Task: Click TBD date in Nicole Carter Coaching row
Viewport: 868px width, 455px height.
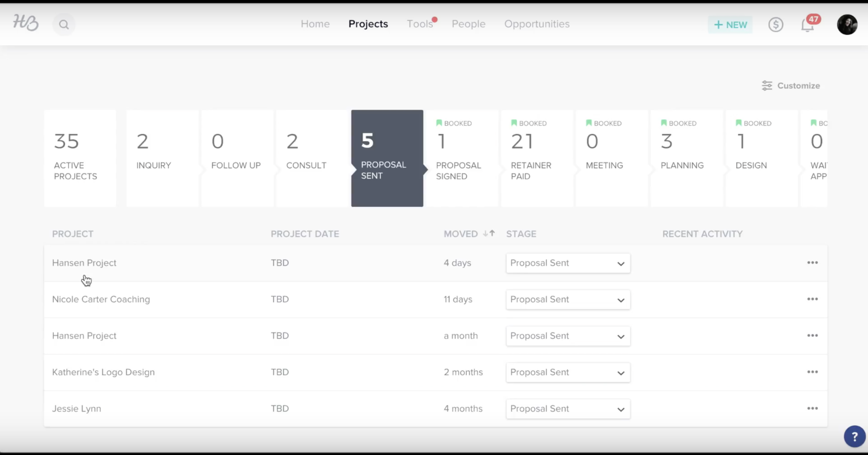Action: (x=280, y=299)
